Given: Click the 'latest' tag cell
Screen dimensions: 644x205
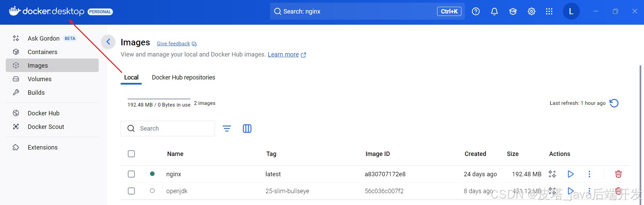Looking at the screenshot, I should pyautogui.click(x=273, y=174).
